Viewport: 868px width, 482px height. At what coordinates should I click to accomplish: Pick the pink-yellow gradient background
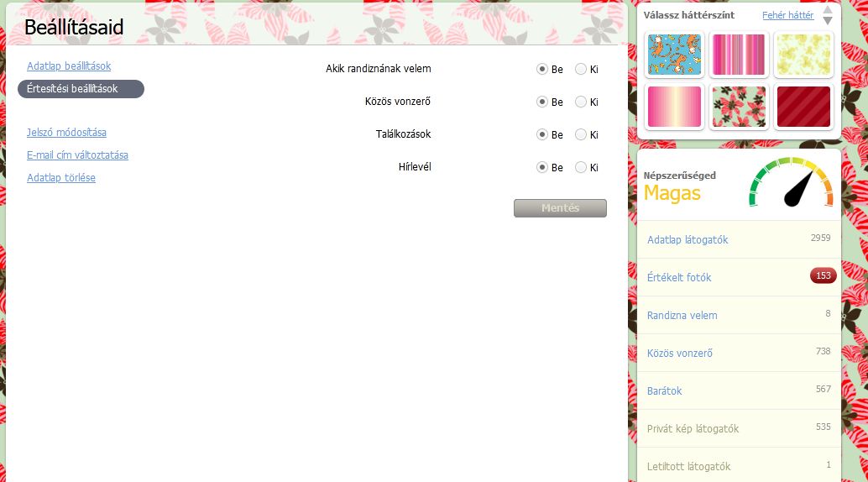(674, 107)
